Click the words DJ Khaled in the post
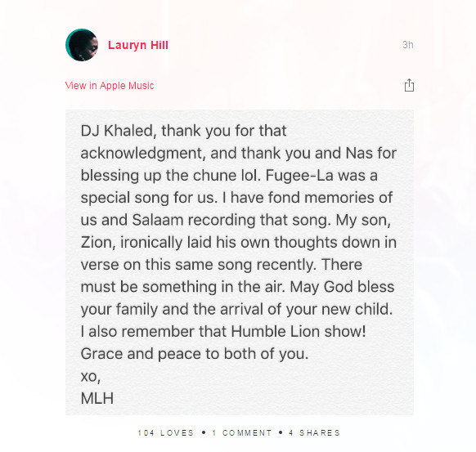The image size is (476, 452). [x=119, y=132]
